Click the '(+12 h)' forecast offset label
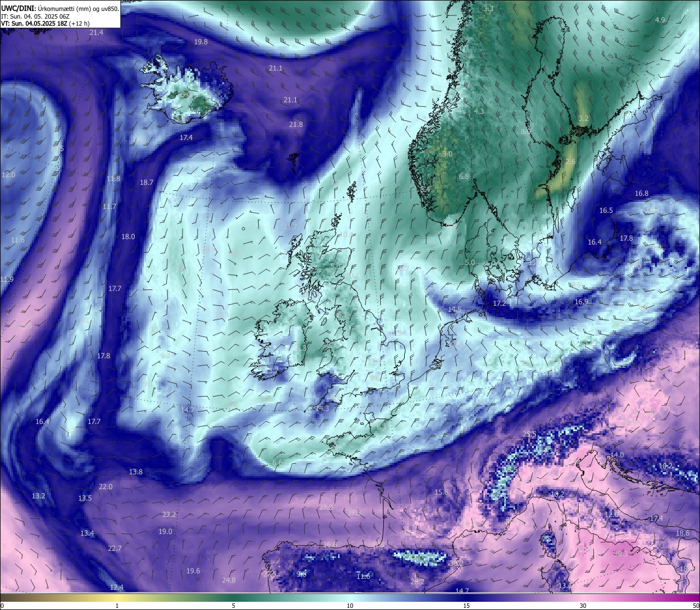Viewport: 700px width, 610px height. coord(79,24)
